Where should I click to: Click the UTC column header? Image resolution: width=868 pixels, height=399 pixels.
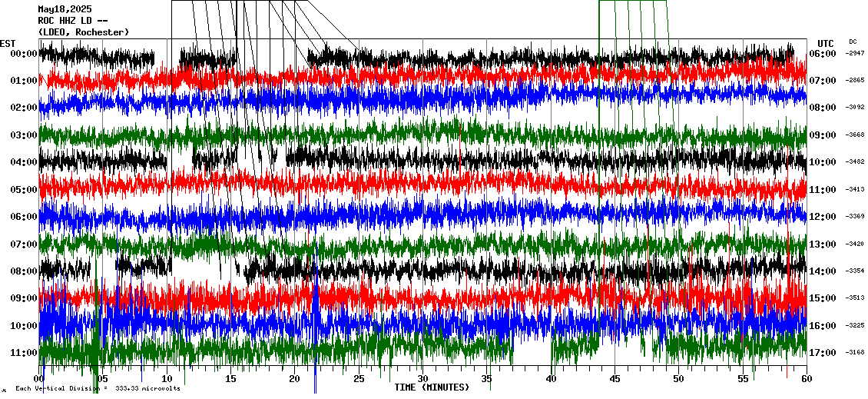pos(825,43)
